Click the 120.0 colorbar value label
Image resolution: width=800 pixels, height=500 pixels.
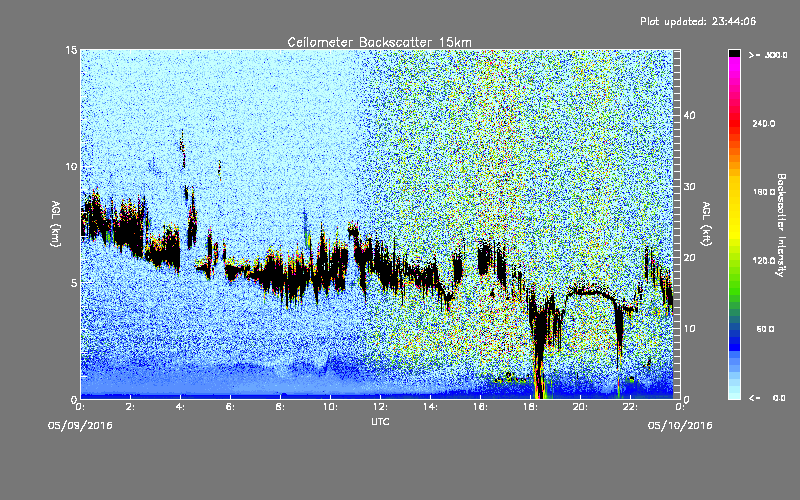(764, 260)
